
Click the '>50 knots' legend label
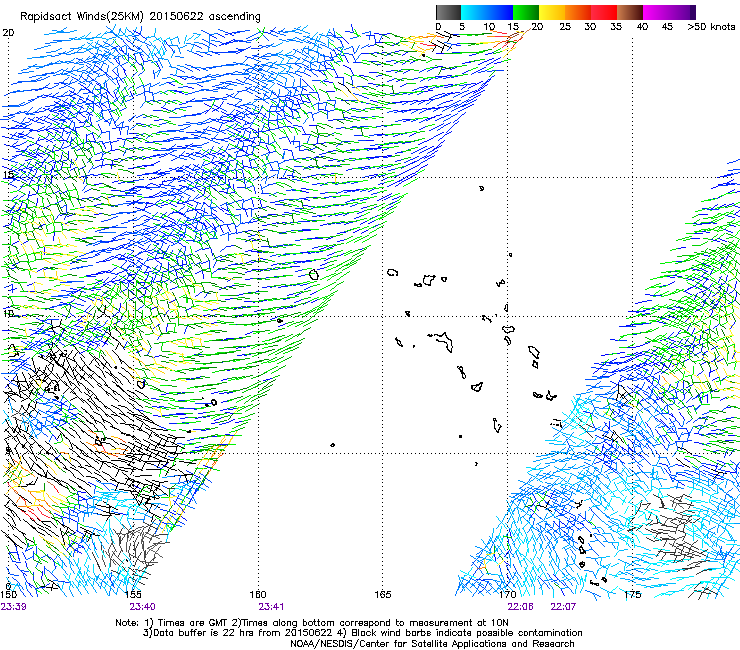[x=711, y=27]
